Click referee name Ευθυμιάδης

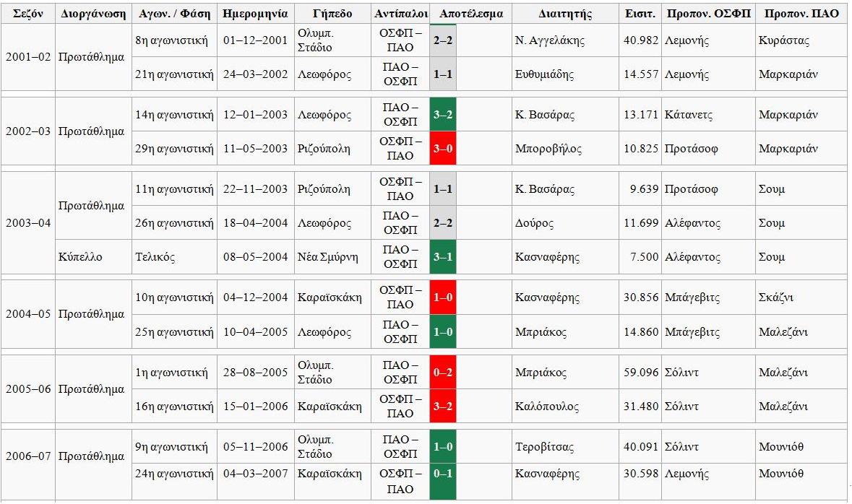(x=543, y=74)
